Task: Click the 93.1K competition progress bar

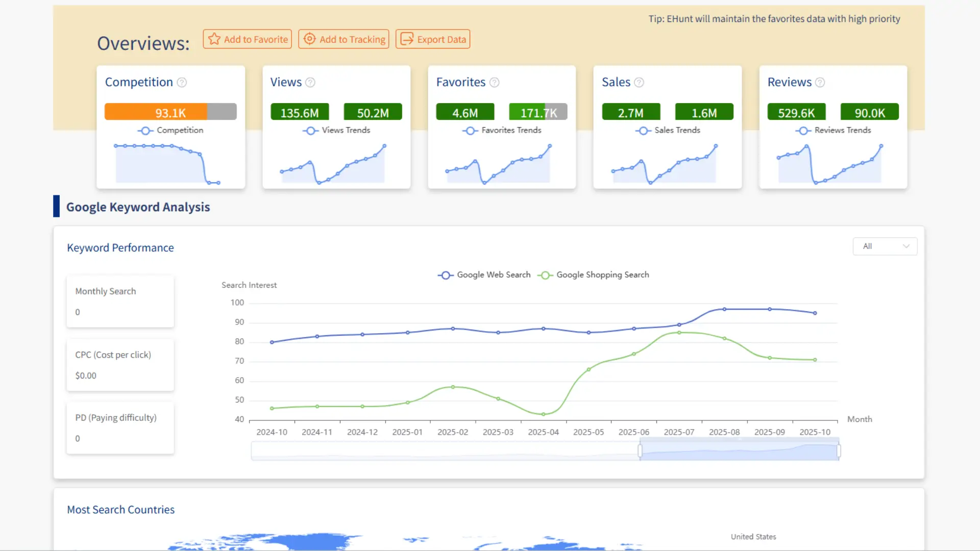Action: (170, 112)
